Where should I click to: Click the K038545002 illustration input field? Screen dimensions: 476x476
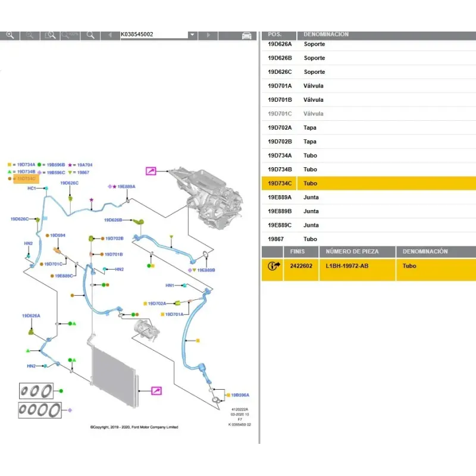[x=153, y=35]
